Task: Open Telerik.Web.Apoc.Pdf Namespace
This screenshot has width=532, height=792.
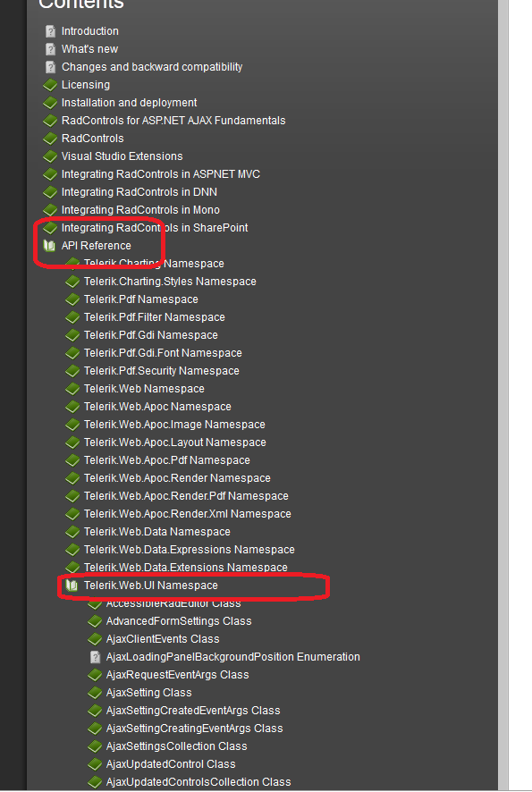Action: (x=166, y=460)
